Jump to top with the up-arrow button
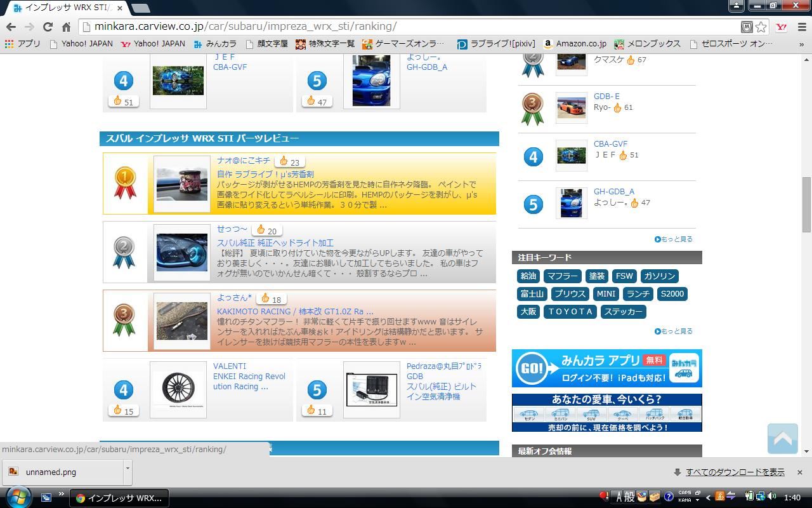812x508 pixels. [x=782, y=438]
